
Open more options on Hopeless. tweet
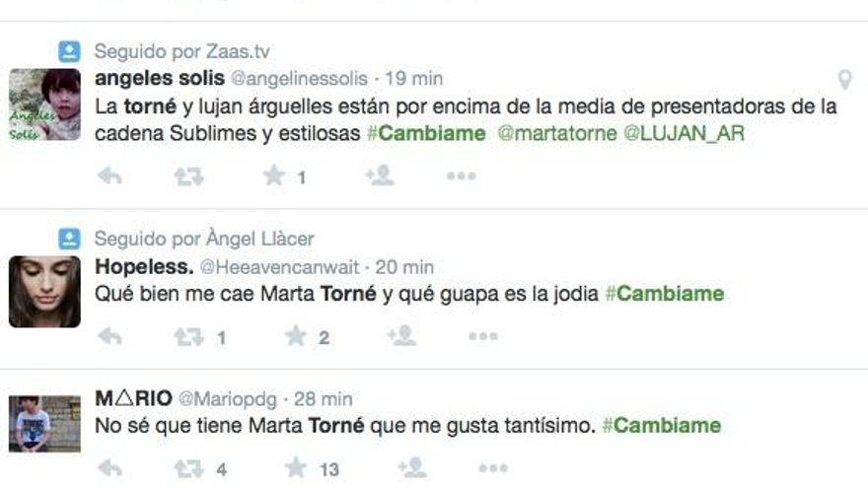pos(483,336)
